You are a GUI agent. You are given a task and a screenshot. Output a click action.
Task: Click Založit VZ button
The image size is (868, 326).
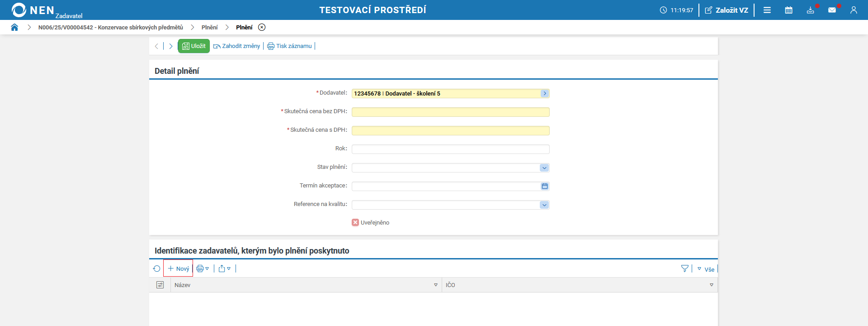click(726, 10)
